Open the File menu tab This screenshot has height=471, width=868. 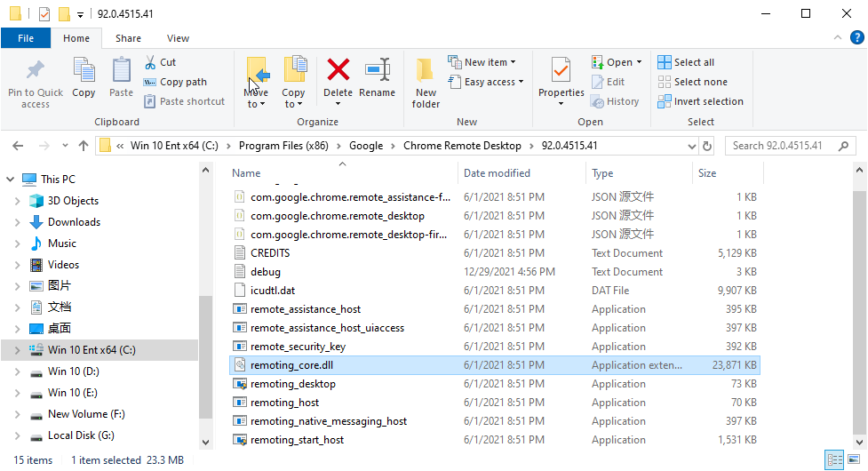tap(26, 38)
